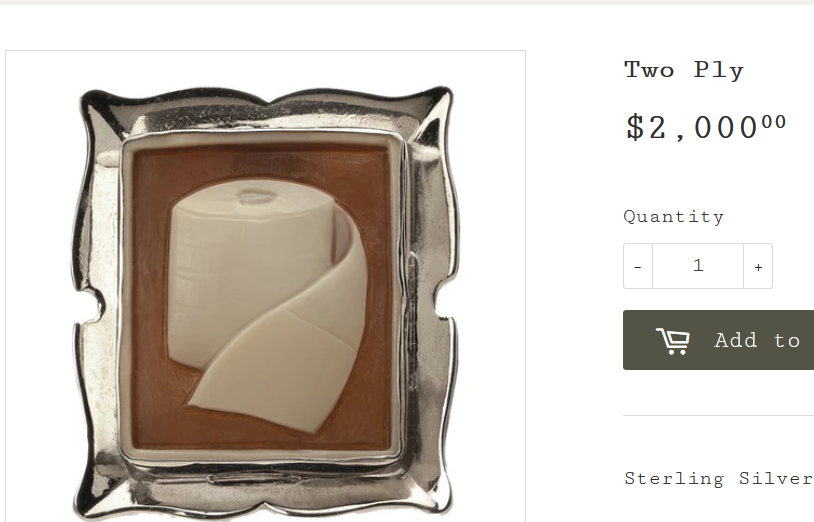Focus the quantity field showing 1
814x522 pixels.
[x=698, y=266]
